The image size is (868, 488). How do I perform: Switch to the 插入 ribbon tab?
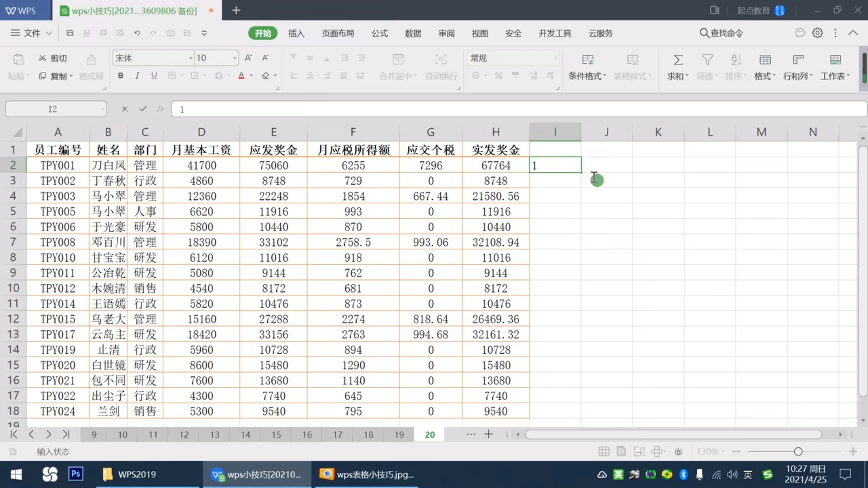[x=296, y=33]
